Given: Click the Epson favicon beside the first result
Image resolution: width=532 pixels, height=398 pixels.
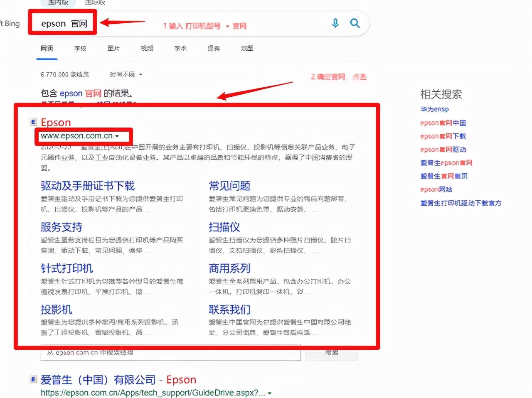Looking at the screenshot, I should coord(34,122).
